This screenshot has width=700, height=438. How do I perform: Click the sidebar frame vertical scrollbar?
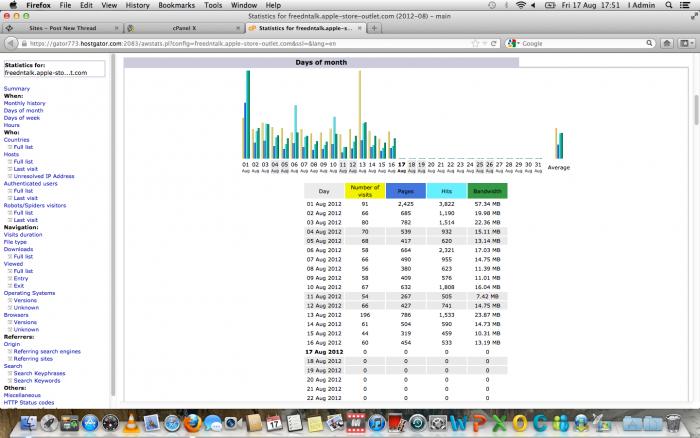[113, 225]
